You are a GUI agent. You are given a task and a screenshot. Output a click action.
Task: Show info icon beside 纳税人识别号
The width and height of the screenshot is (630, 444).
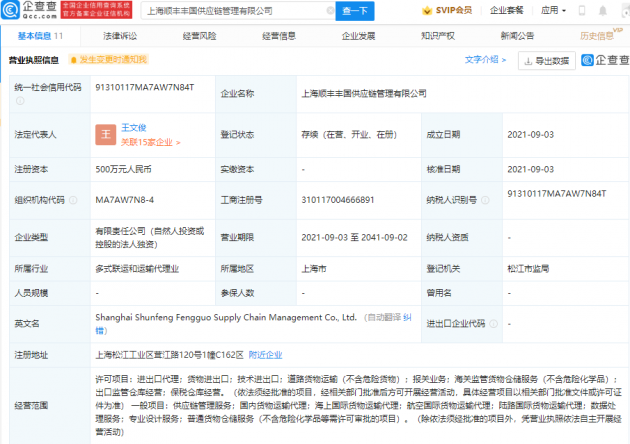click(485, 200)
